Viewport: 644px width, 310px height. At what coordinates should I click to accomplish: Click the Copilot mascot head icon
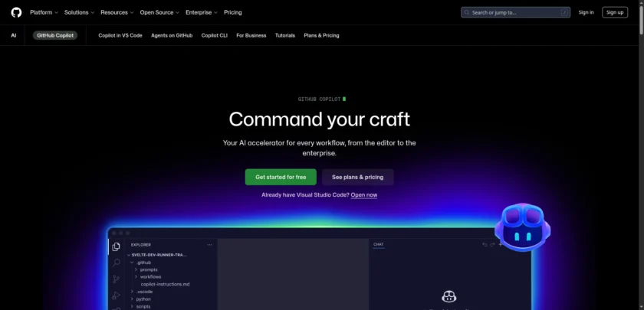pyautogui.click(x=522, y=227)
